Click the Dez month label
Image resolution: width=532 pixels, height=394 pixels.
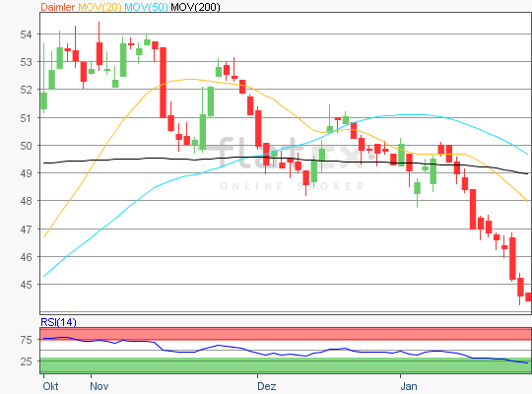(266, 386)
